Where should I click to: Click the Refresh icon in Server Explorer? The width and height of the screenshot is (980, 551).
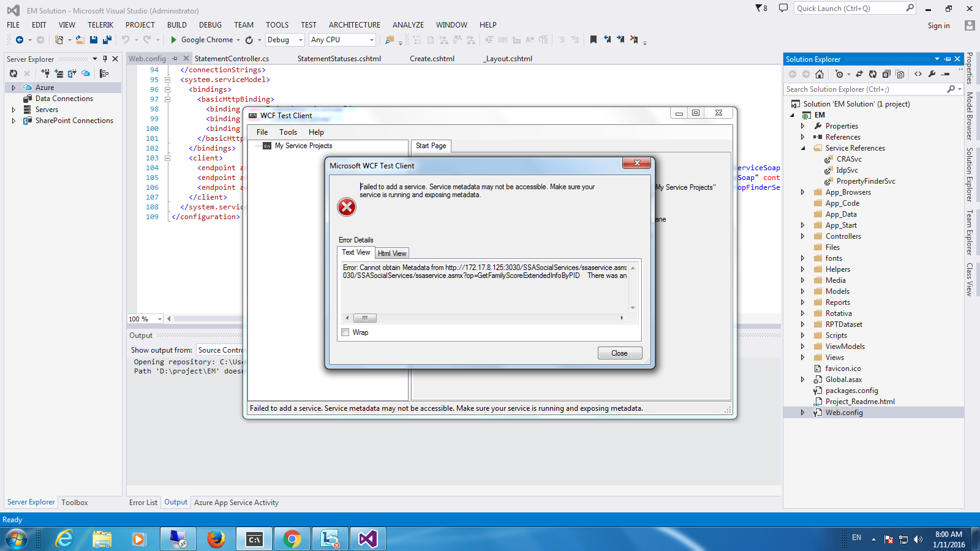click(x=13, y=73)
